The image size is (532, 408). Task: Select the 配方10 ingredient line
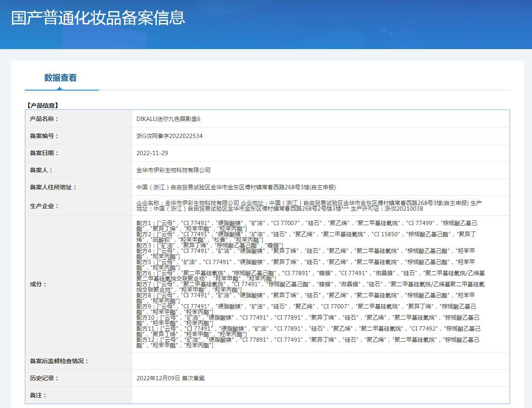point(308,320)
